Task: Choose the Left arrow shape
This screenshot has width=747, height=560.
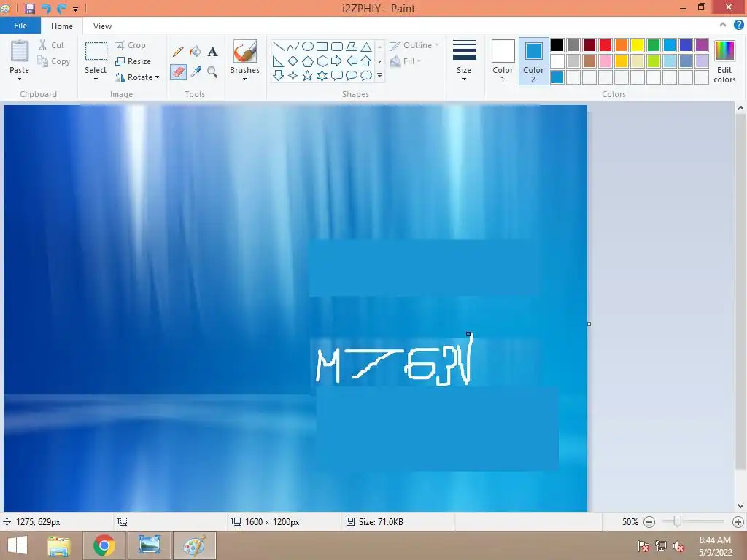Action: [x=352, y=61]
